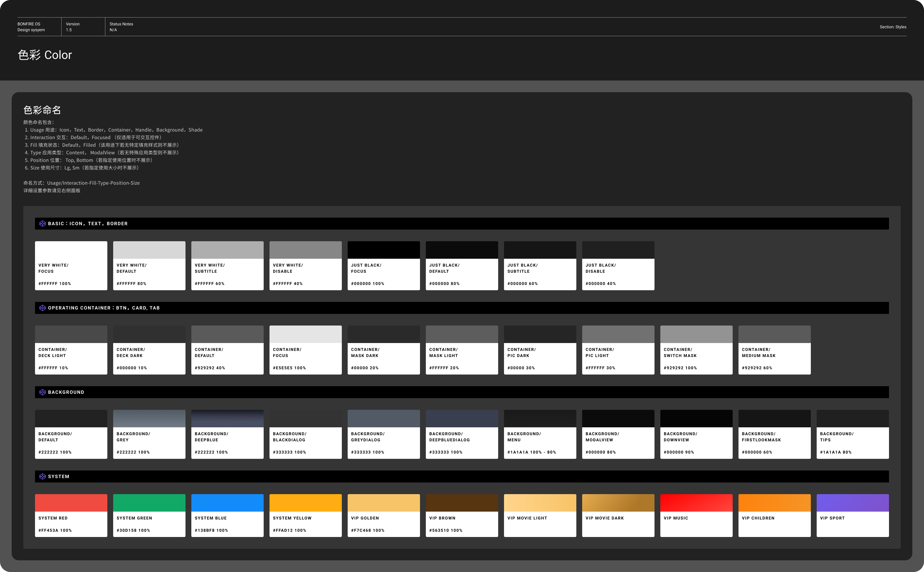Image resolution: width=924 pixels, height=572 pixels.
Task: Click component icon beside SYSTEM header
Action: pos(42,477)
